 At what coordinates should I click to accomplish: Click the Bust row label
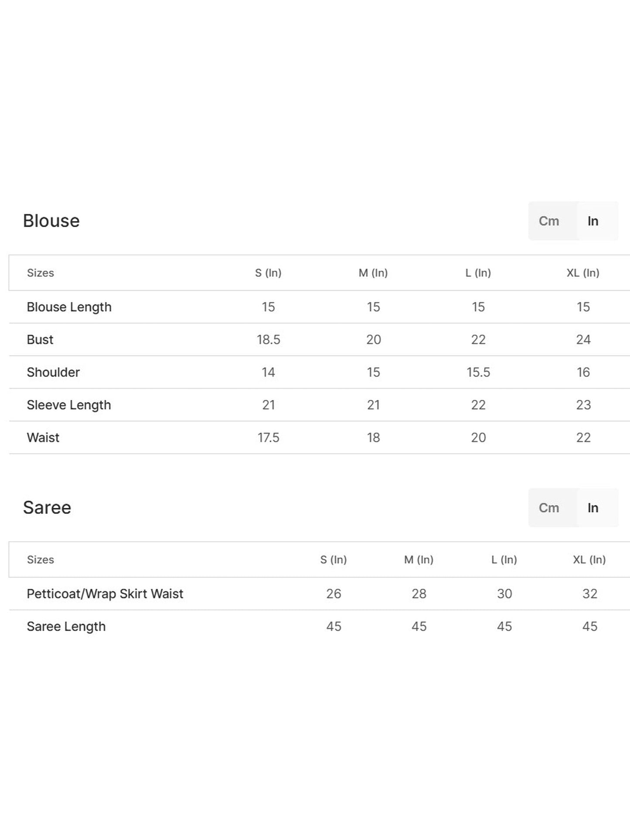[x=40, y=340]
